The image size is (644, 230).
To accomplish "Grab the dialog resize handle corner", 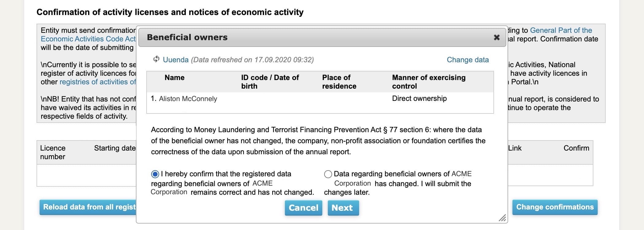I will coord(502,218).
